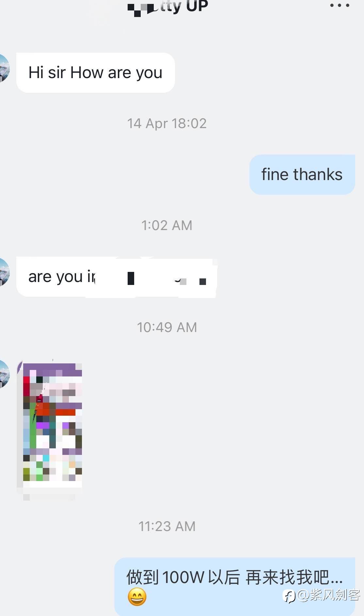The width and height of the screenshot is (364, 616).
Task: Open chat info via the "tty UP" title
Action: pyautogui.click(x=184, y=7)
